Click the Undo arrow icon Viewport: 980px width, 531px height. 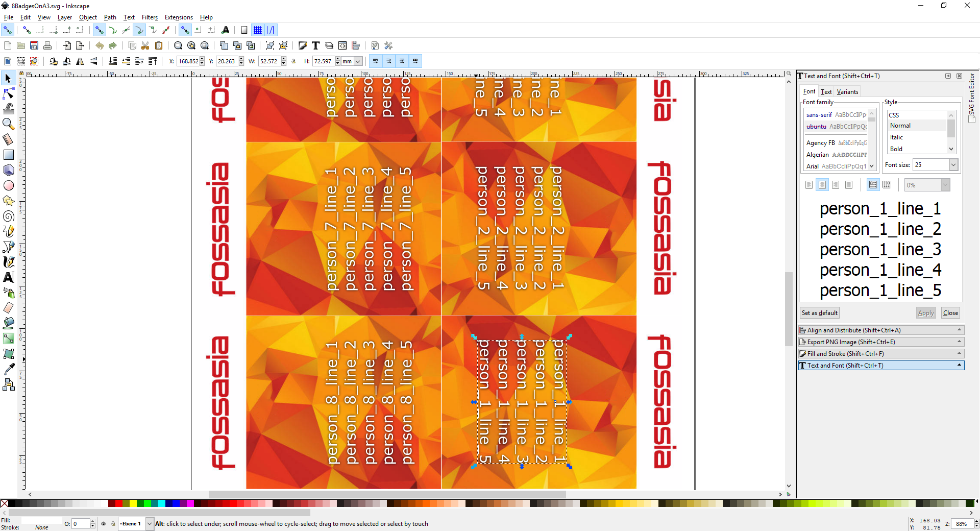click(x=100, y=45)
